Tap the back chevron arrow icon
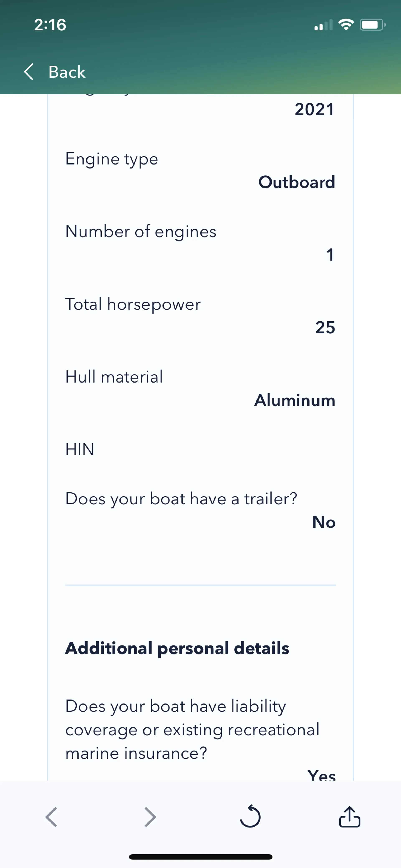 coord(29,72)
